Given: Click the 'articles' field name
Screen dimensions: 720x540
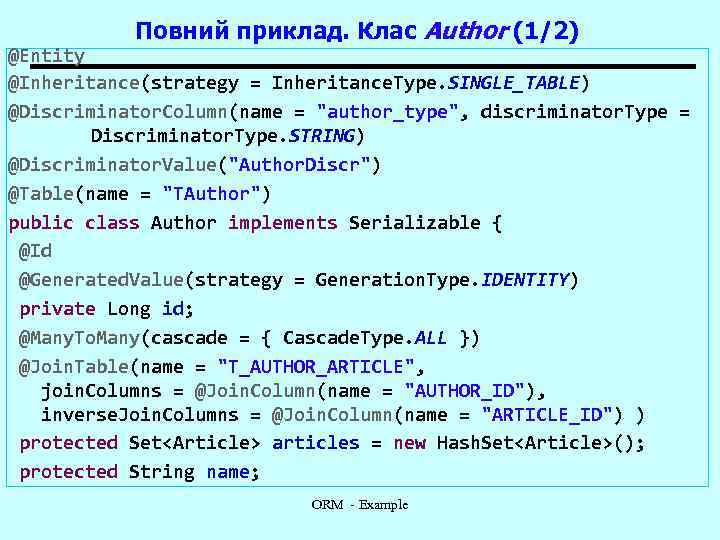Looking at the screenshot, I should [x=315, y=444].
